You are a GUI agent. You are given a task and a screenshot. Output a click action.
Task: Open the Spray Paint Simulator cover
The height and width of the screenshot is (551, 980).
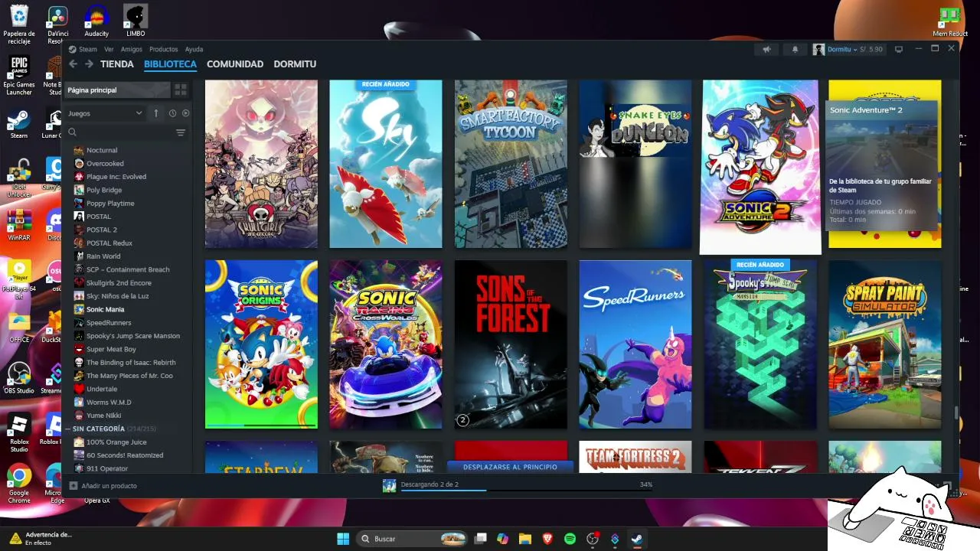(885, 344)
